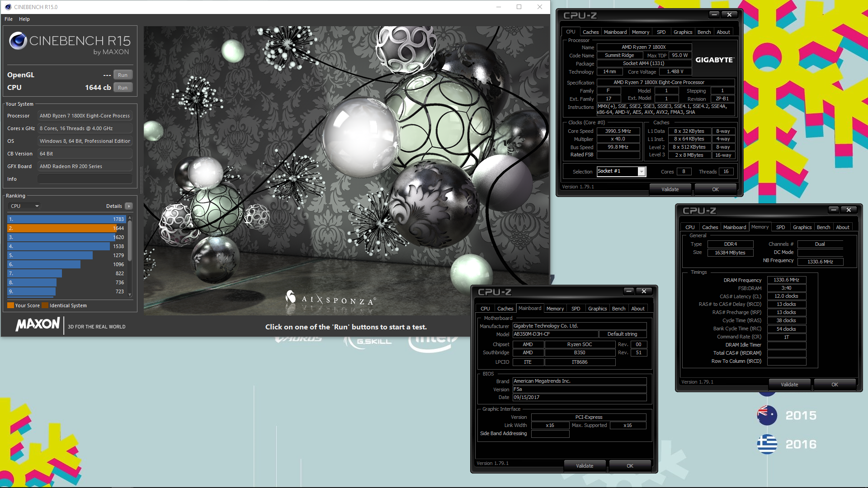Click Validate in Mainboard CPU-Z window
The width and height of the screenshot is (868, 488).
tap(585, 466)
